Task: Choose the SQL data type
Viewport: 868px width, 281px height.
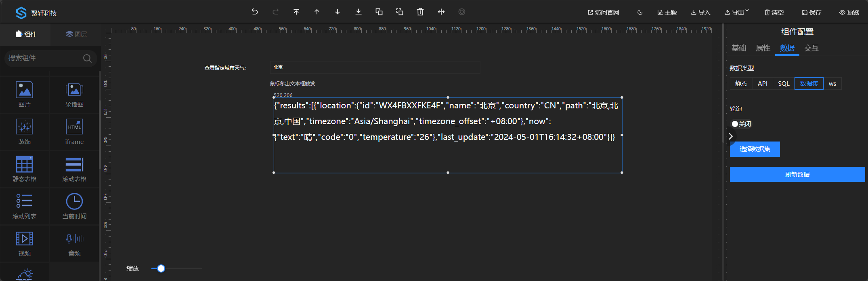Action: [784, 84]
